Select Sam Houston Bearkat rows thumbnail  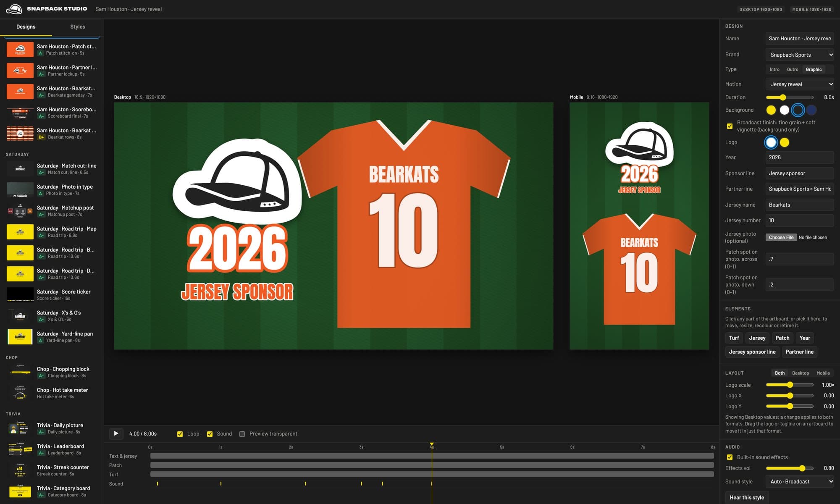click(20, 134)
